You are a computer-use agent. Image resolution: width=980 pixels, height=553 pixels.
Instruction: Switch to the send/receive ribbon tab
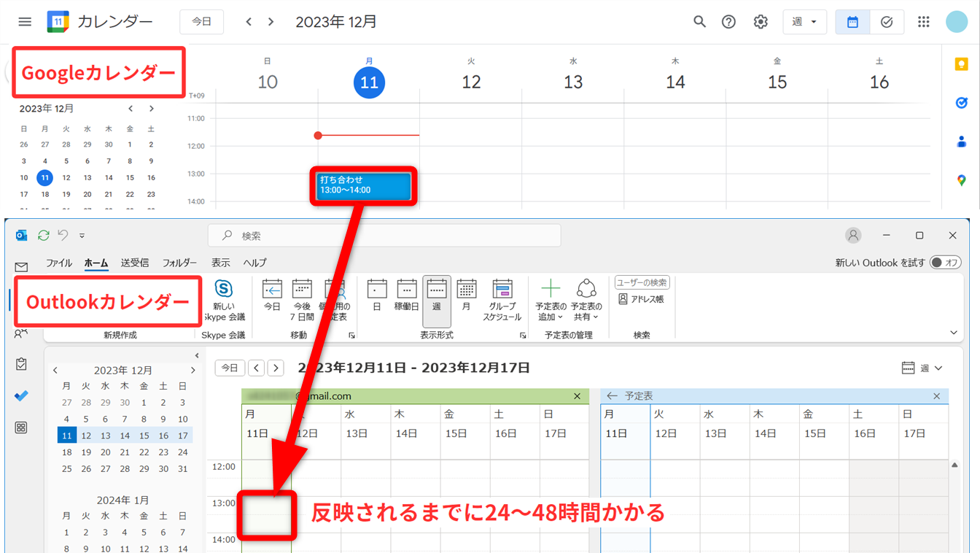click(135, 263)
